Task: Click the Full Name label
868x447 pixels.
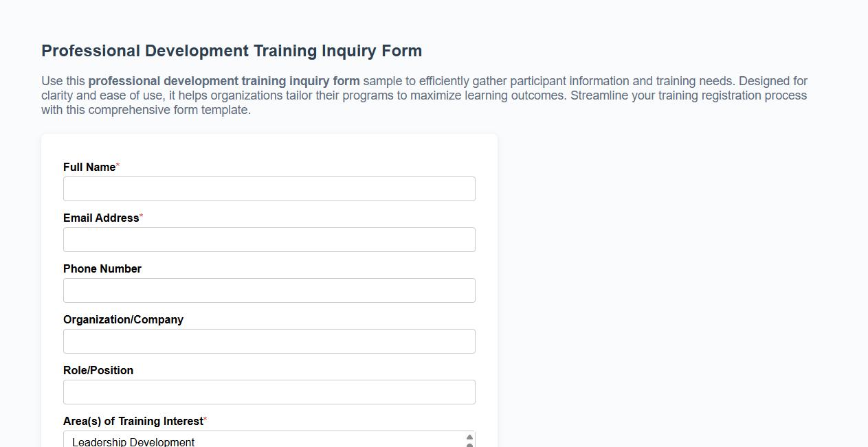Action: tap(88, 167)
